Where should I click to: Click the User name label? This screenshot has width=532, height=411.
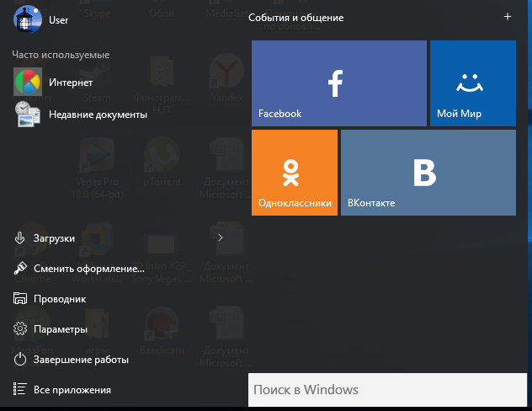[58, 20]
